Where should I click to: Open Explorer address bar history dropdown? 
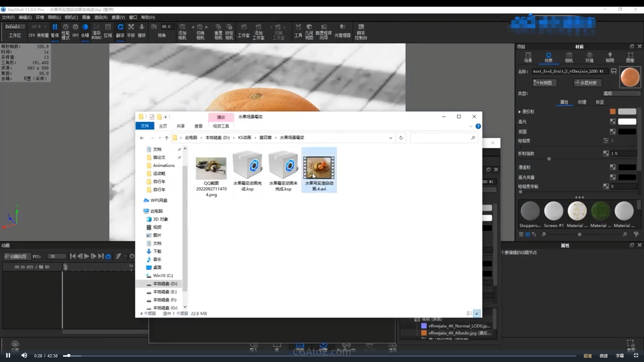(x=390, y=138)
